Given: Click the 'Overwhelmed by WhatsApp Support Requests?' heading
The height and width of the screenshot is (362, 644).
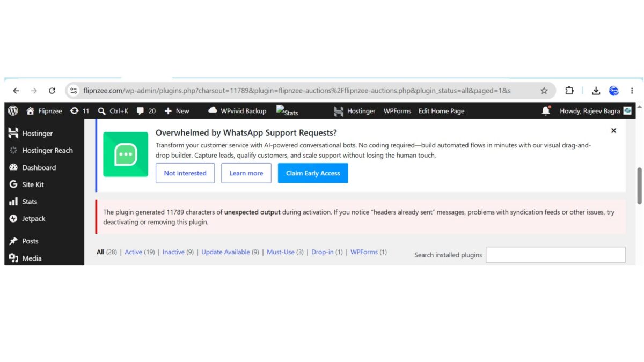Looking at the screenshot, I should click(x=246, y=132).
